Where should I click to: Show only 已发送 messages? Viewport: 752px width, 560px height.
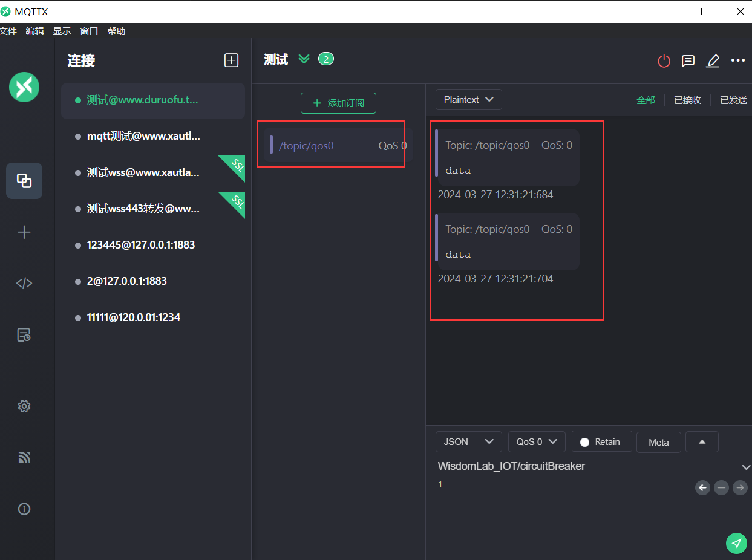click(733, 100)
